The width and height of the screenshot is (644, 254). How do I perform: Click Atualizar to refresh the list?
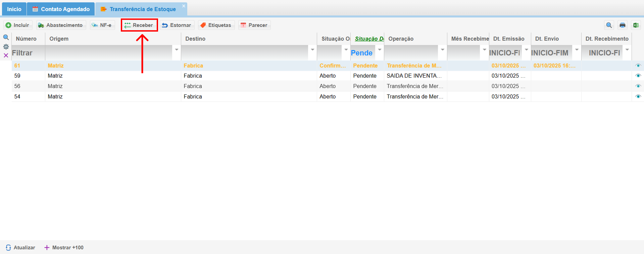tap(20, 248)
